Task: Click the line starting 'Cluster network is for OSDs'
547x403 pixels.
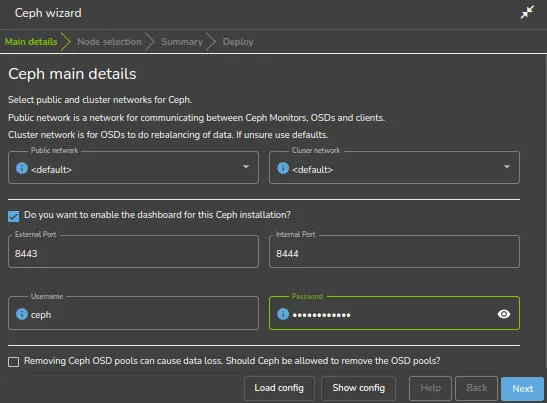Action: click(x=168, y=135)
